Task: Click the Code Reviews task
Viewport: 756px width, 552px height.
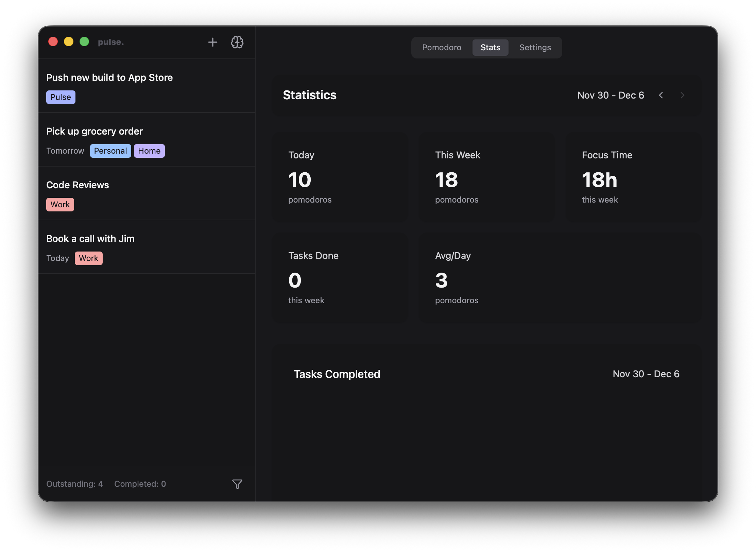Action: 78,185
